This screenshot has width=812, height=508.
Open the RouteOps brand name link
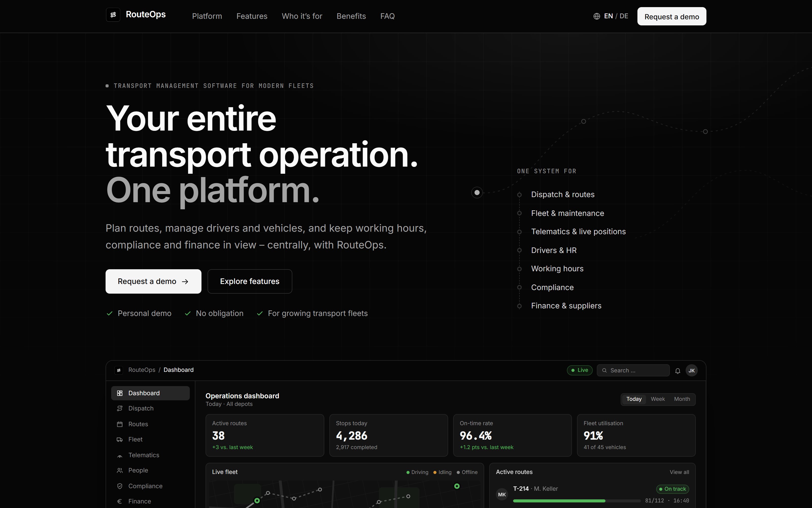[x=146, y=14]
